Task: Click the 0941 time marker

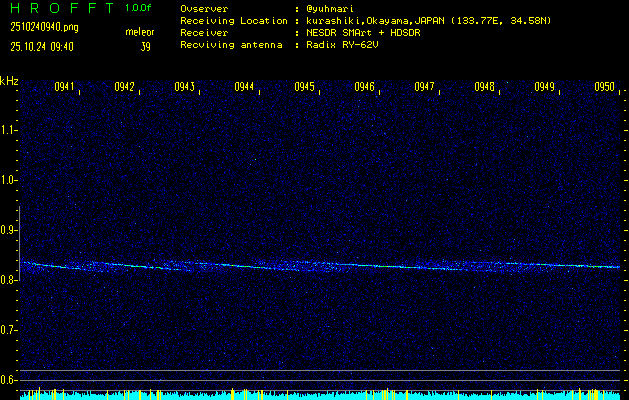Action: tap(64, 87)
